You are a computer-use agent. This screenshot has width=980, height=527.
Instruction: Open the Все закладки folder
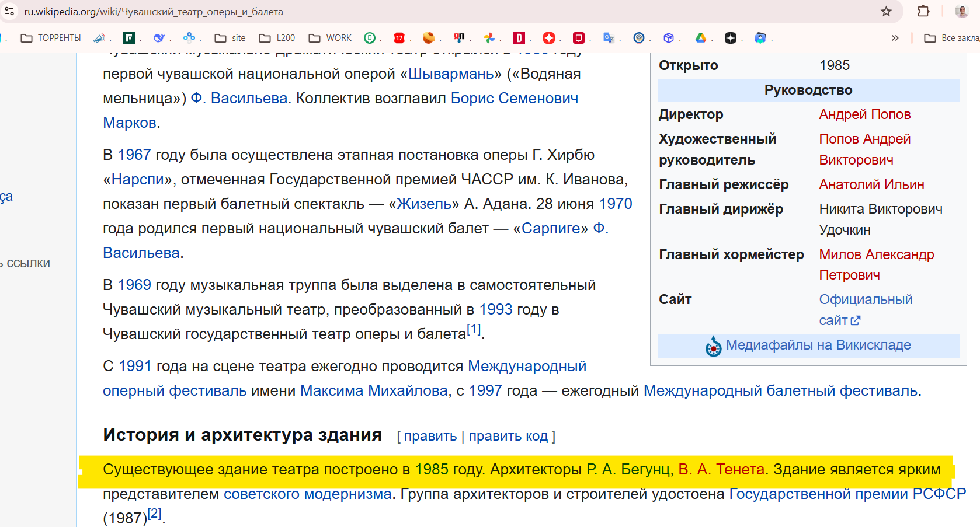click(x=951, y=38)
